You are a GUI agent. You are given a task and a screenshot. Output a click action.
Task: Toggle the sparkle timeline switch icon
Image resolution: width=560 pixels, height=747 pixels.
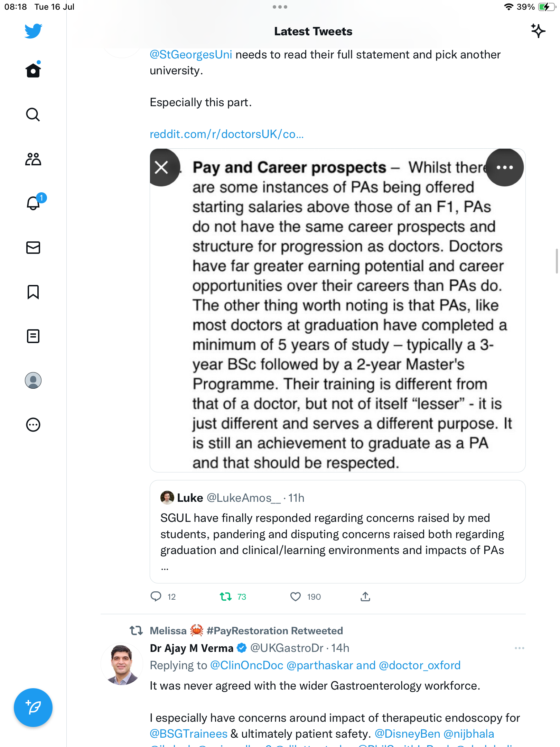click(x=538, y=31)
